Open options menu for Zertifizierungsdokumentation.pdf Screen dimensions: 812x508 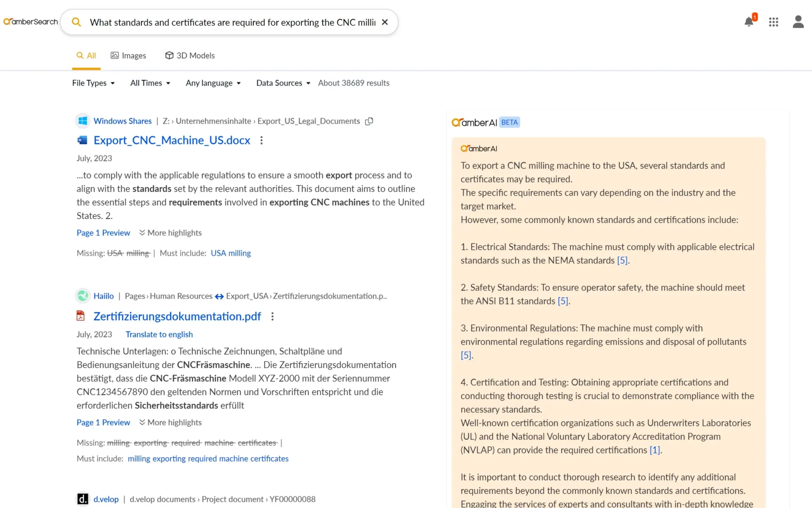click(x=272, y=316)
